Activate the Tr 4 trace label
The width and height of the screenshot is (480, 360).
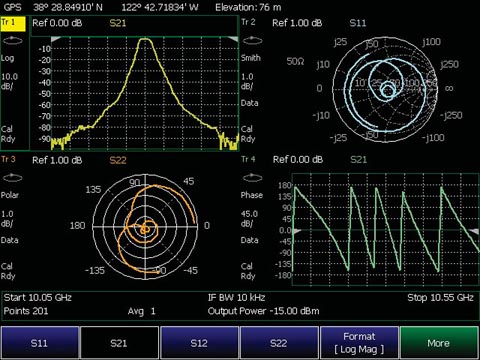248,159
